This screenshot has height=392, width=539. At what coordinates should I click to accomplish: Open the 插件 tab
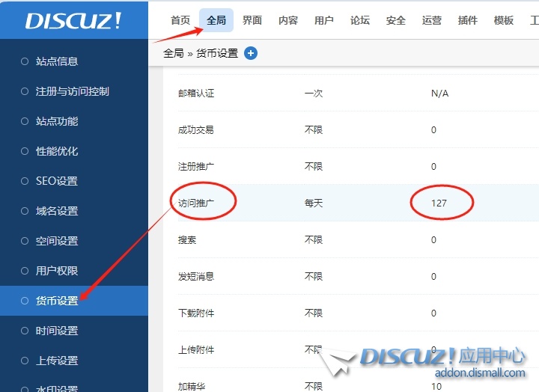468,20
